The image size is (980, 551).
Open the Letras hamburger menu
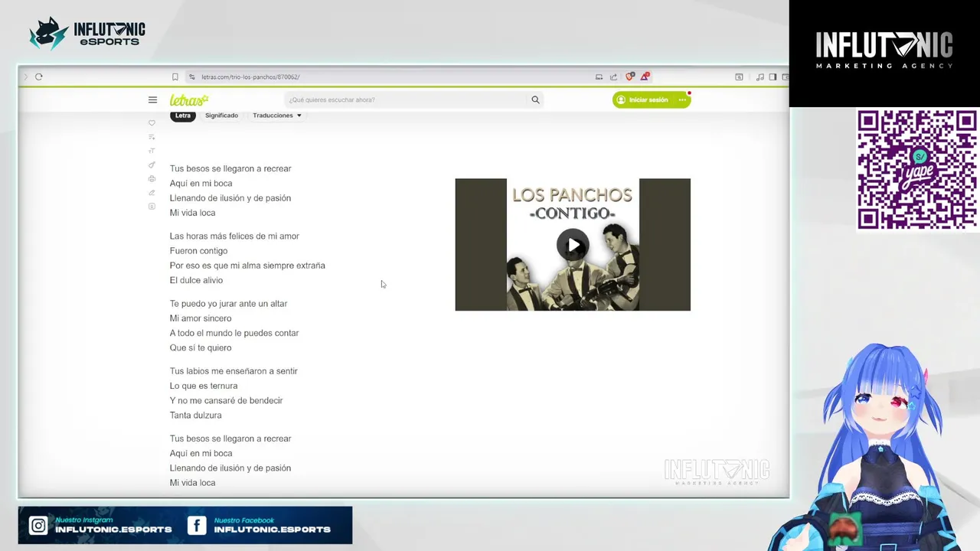(x=152, y=99)
